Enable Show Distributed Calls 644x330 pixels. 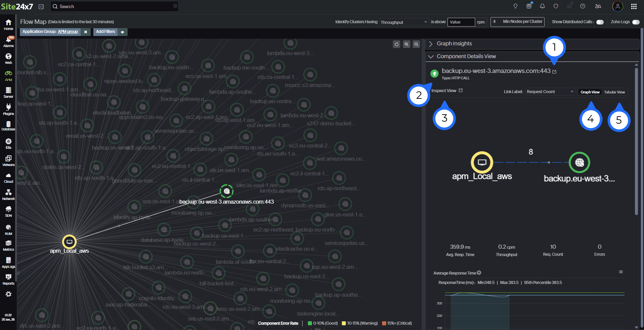[x=601, y=22]
